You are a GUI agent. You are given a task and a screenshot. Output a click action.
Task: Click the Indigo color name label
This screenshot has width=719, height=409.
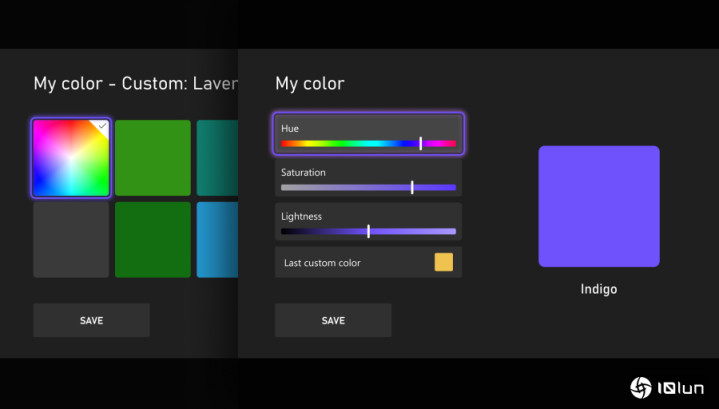click(598, 290)
